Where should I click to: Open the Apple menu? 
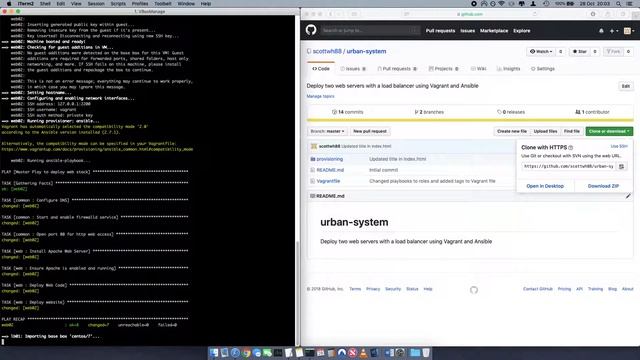[x=9, y=4]
